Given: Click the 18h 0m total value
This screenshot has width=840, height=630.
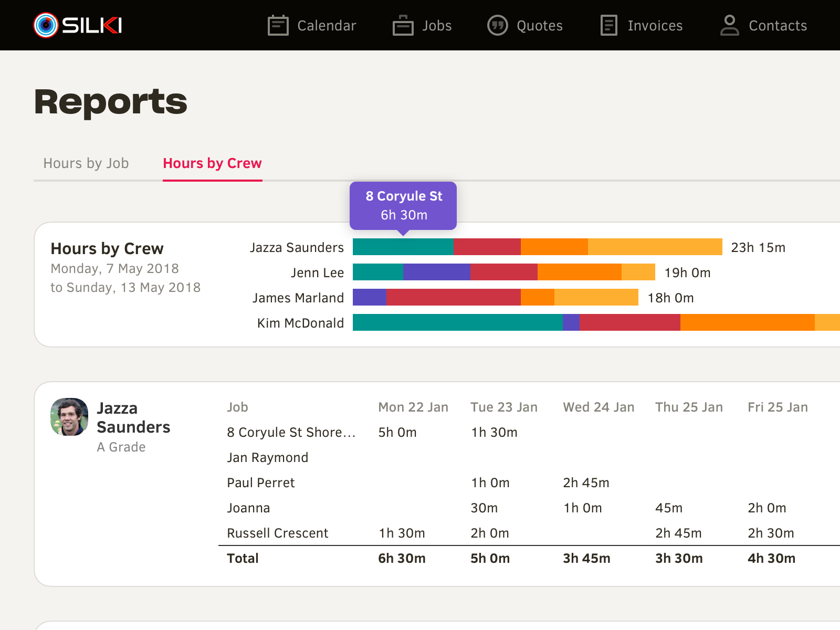Looking at the screenshot, I should coord(670,298).
